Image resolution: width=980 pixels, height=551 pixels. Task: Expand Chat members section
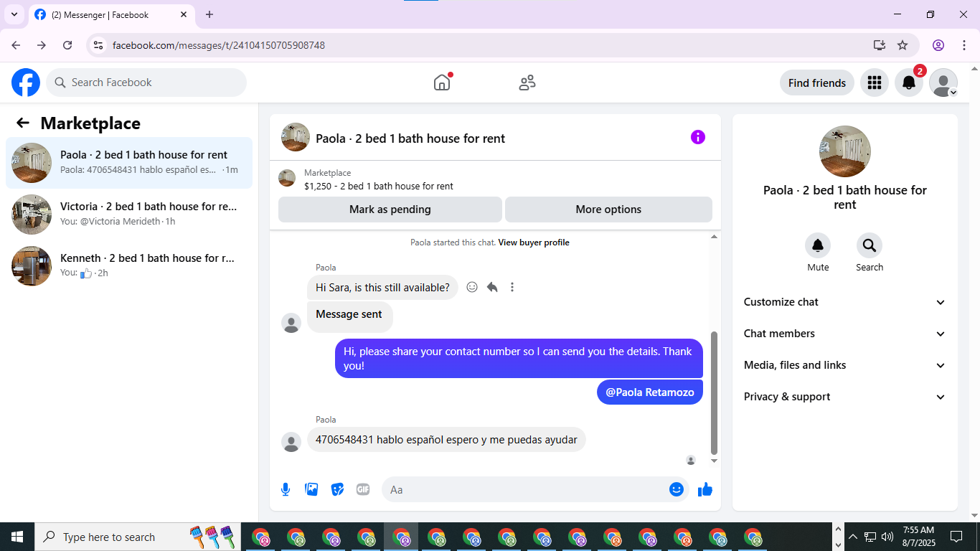coord(845,334)
